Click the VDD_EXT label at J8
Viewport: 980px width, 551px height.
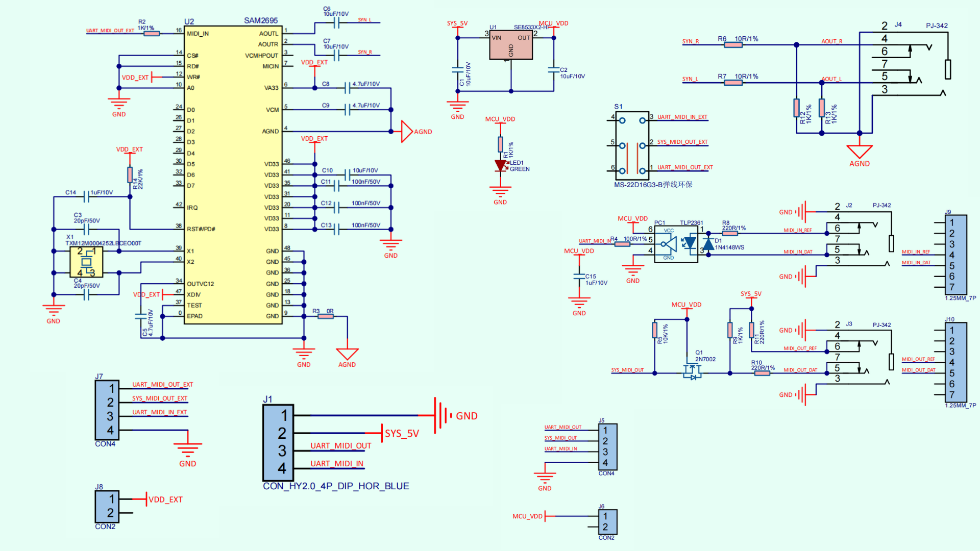pyautogui.click(x=165, y=499)
